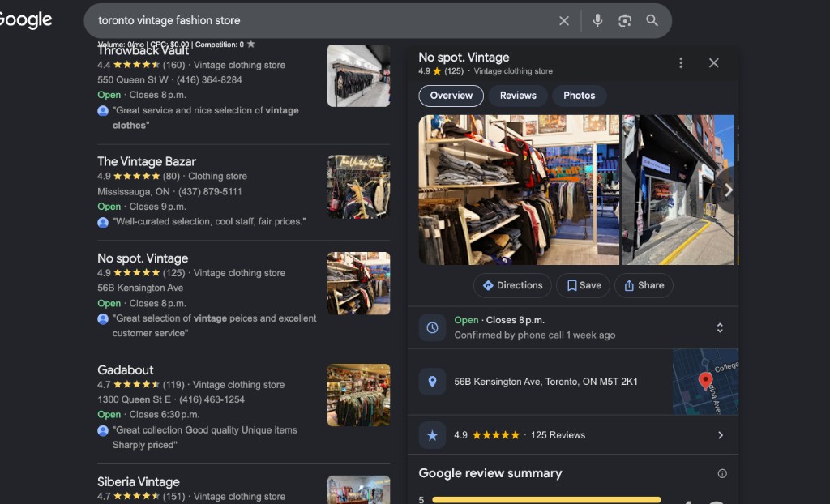Share the No spot. Vintage listing
830x504 pixels.
point(644,285)
